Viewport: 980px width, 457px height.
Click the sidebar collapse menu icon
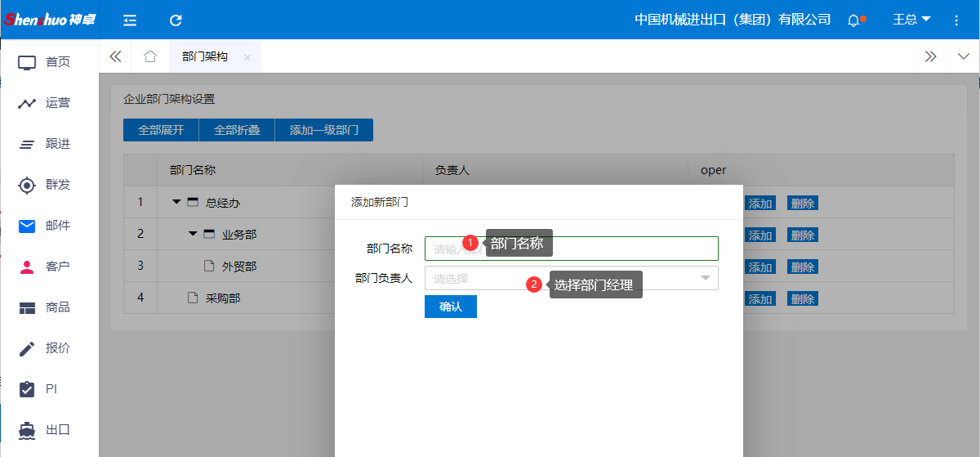(130, 20)
